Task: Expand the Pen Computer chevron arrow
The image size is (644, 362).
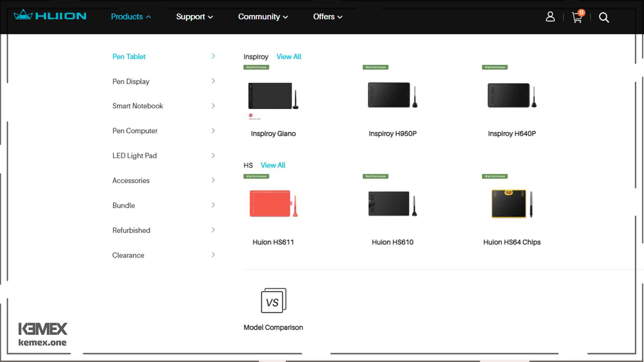Action: [213, 130]
